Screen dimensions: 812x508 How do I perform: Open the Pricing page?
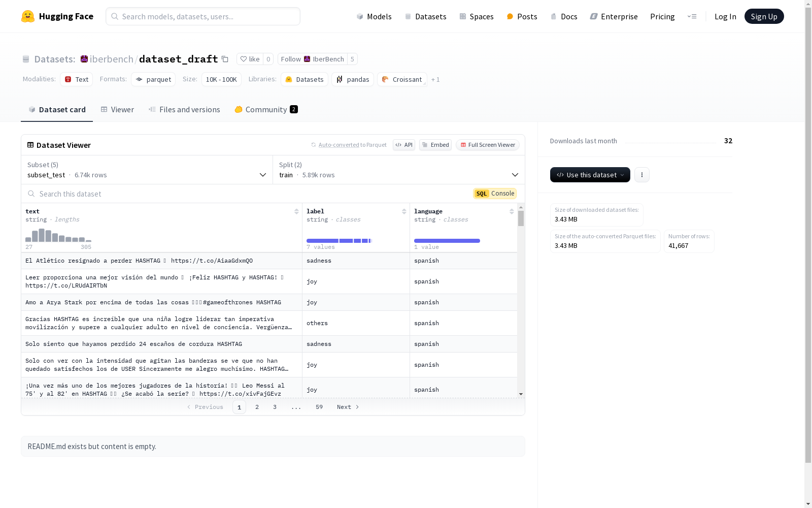pyautogui.click(x=662, y=16)
